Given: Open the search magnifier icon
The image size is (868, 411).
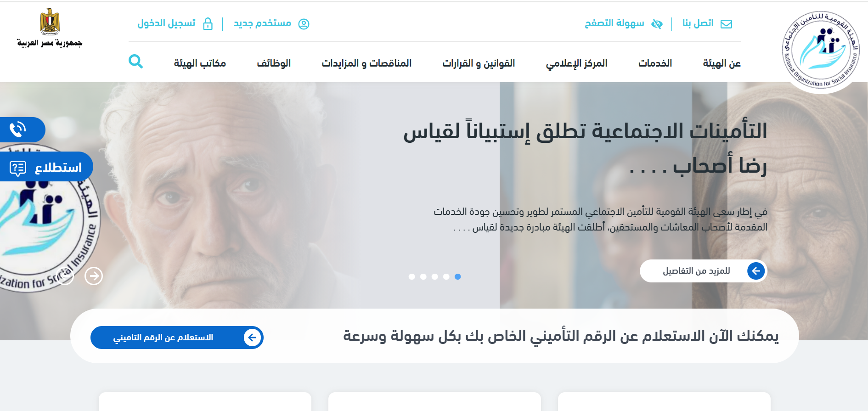Looking at the screenshot, I should [x=135, y=62].
